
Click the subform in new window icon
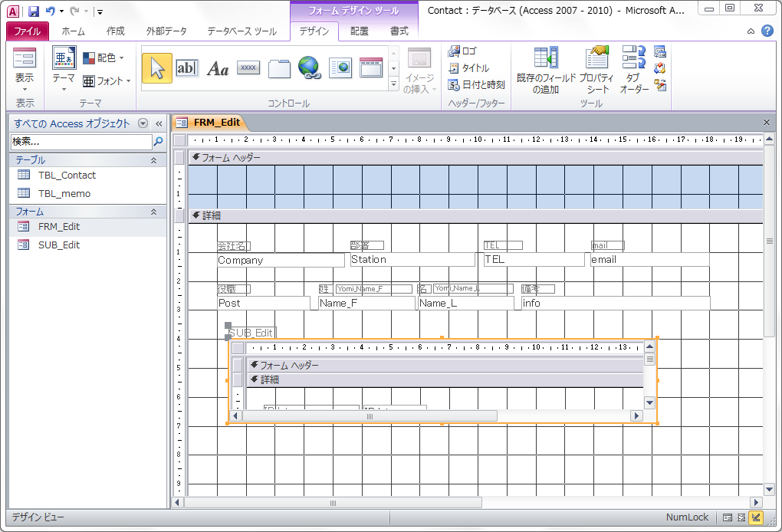click(660, 51)
